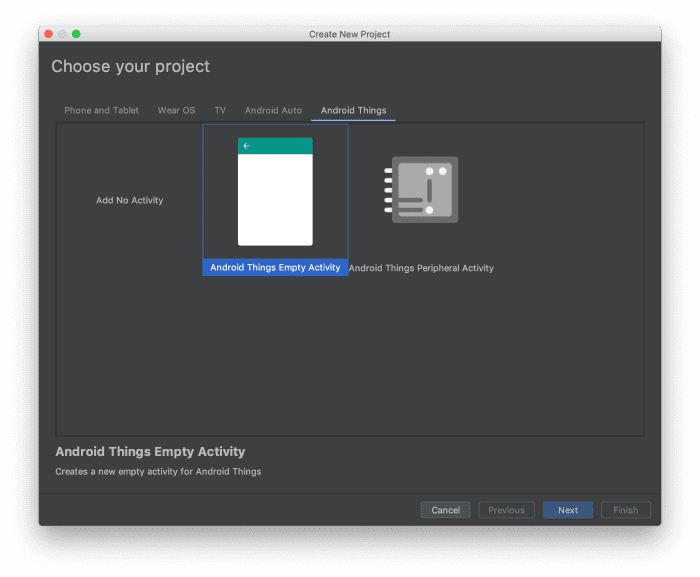Close the Create New Project window
The height and width of the screenshot is (577, 700).
[49, 34]
